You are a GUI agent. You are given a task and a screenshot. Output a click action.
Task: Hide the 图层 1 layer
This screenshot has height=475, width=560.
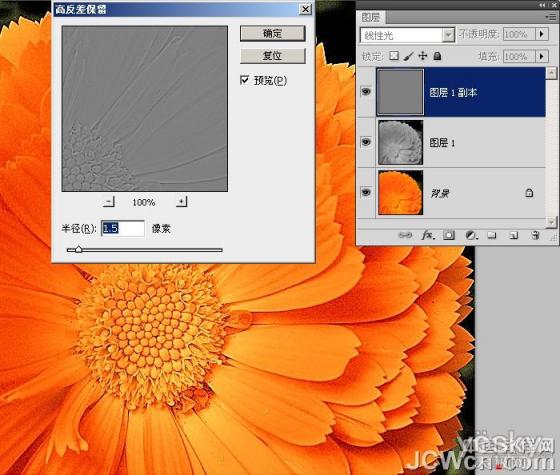point(366,142)
